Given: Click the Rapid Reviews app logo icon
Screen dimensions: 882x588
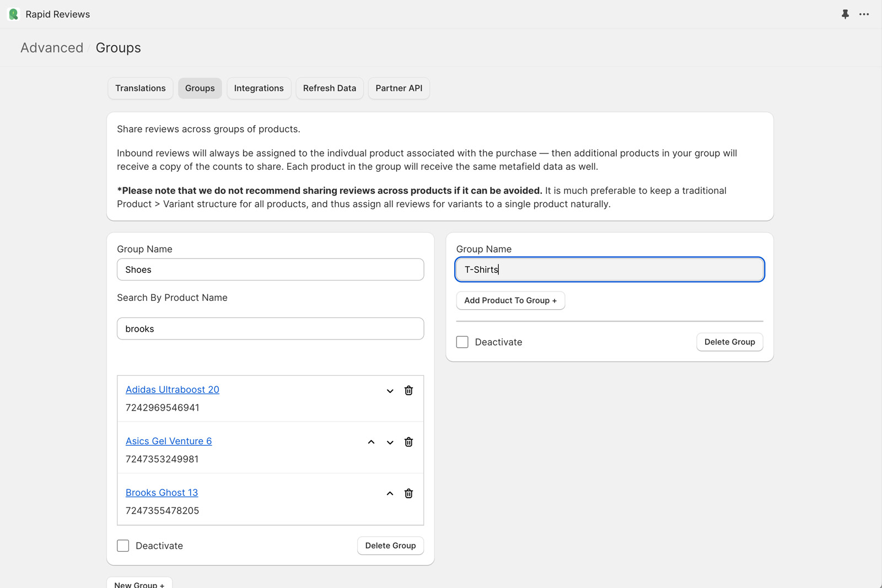Looking at the screenshot, I should pos(14,14).
